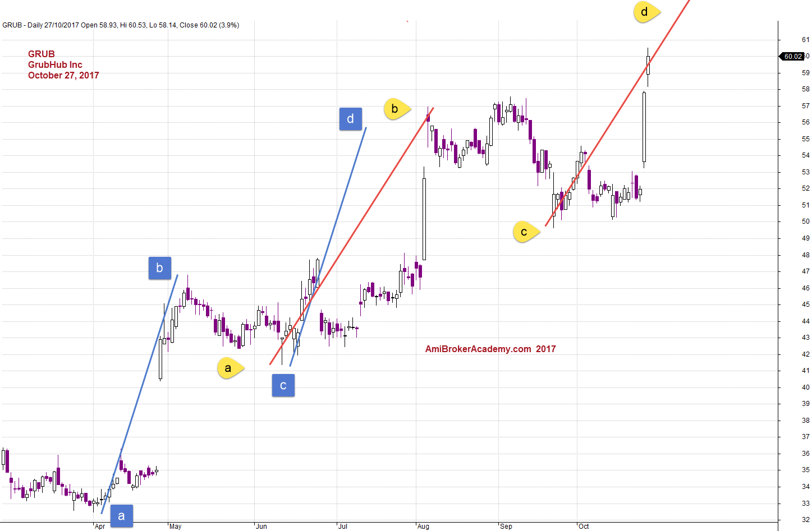
Task: Select the red trend line rising to yellow b
Action: (352, 236)
